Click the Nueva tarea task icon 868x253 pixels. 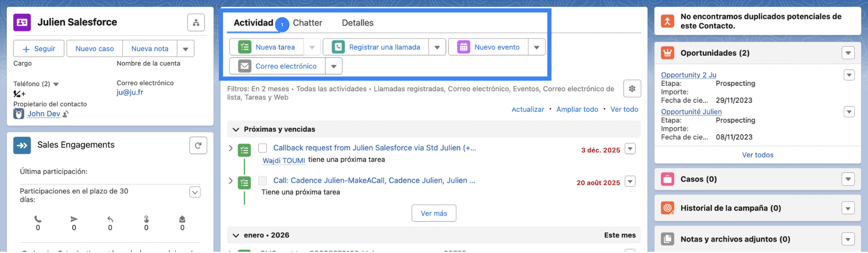pos(244,47)
